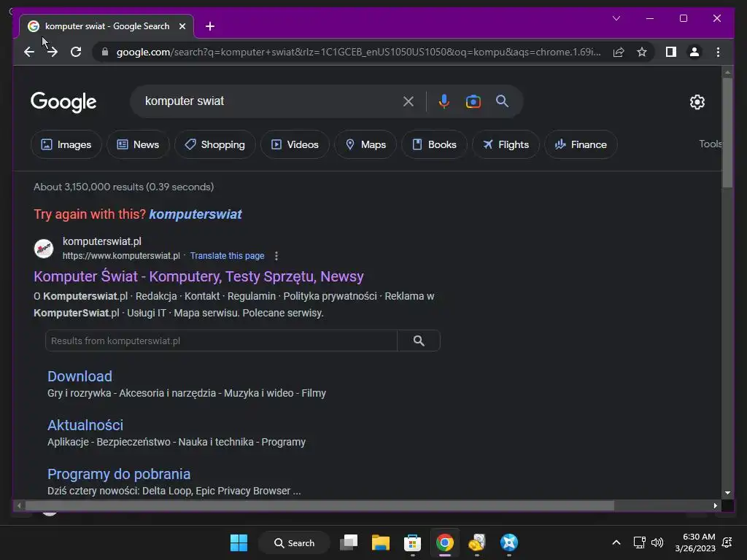747x560 pixels.
Task: Open more options for komputerswiat.pl result
Action: point(276,256)
